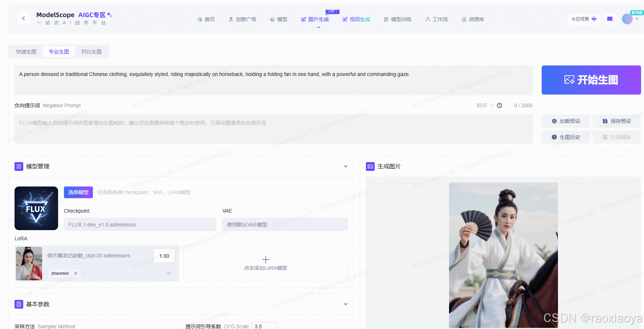Image resolution: width=644 pixels, height=329 pixels.
Task: Click the 选择模型 select model button
Action: 78,192
